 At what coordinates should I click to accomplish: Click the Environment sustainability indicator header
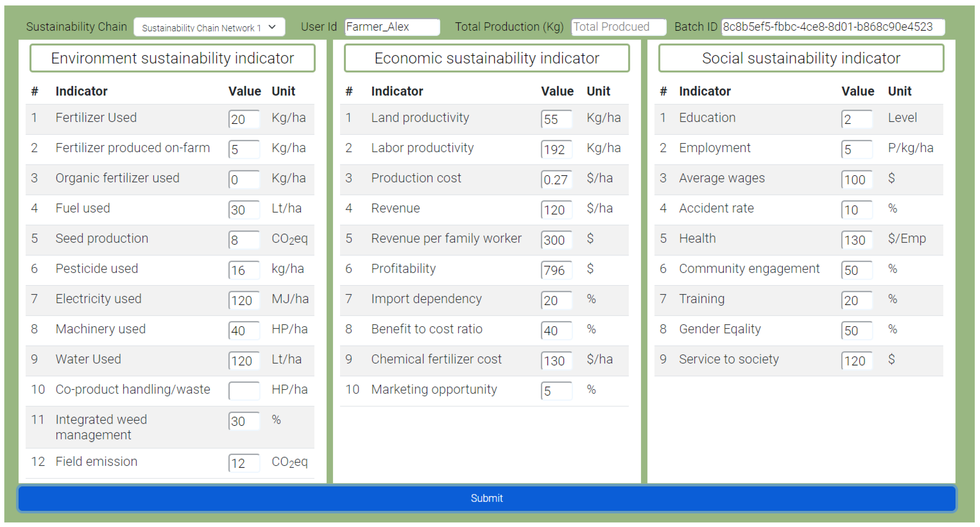(x=172, y=58)
